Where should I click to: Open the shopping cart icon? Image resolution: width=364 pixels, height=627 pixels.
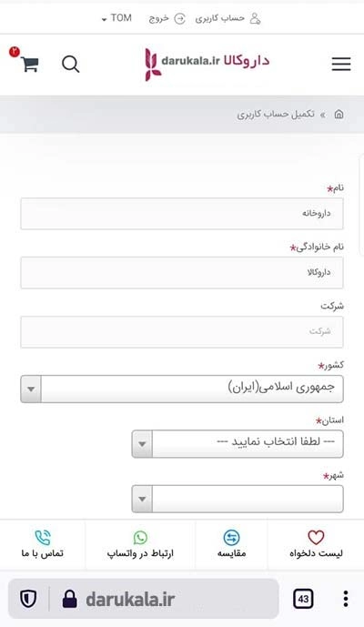(x=30, y=64)
